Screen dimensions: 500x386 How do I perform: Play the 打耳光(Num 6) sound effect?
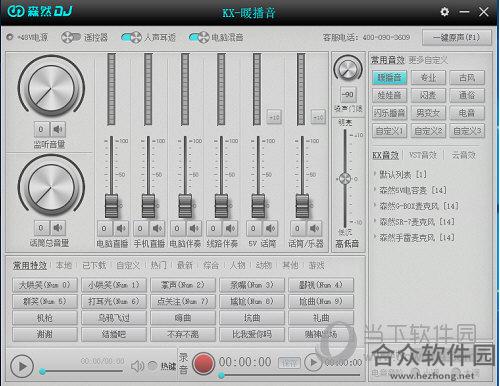coord(114,301)
